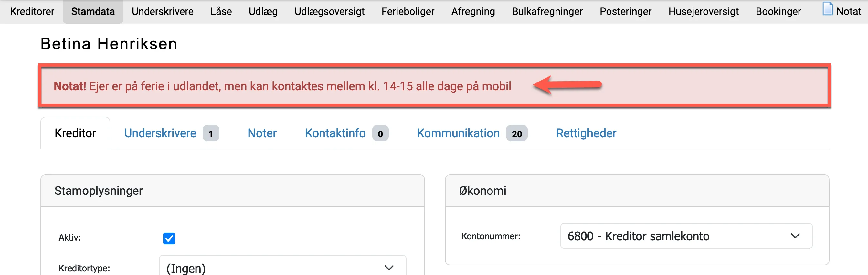Viewport: 868px width, 275px height.
Task: Go to Udlægsoversigt
Action: pyautogui.click(x=329, y=11)
